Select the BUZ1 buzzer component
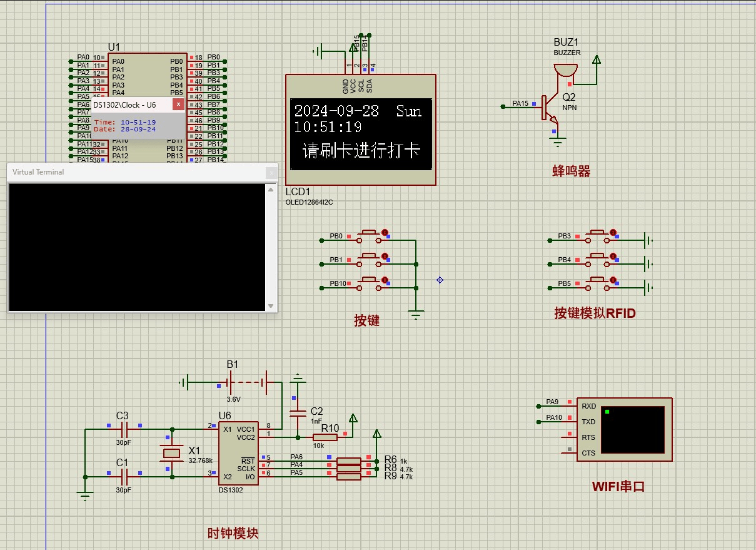Viewport: 756px width, 550px height. click(567, 71)
